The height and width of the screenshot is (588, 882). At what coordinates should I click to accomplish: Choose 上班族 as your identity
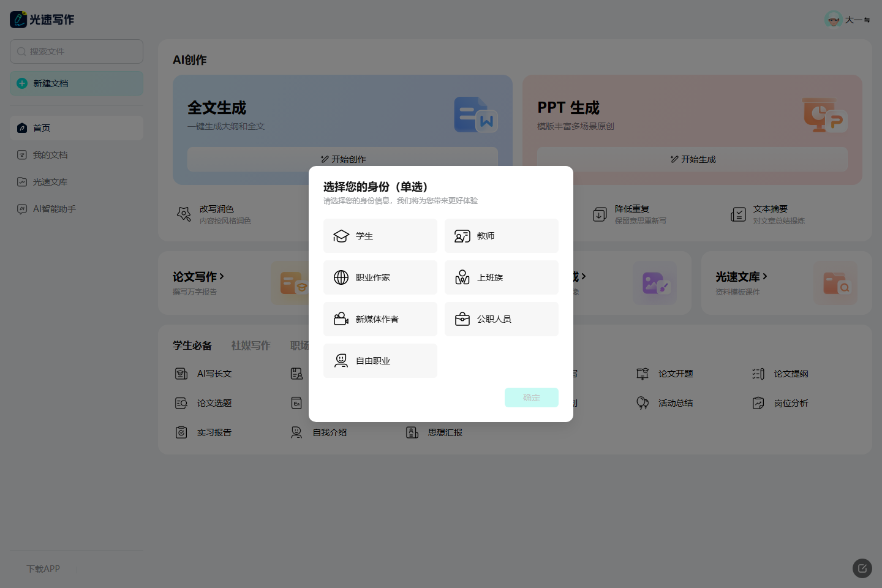point(501,277)
